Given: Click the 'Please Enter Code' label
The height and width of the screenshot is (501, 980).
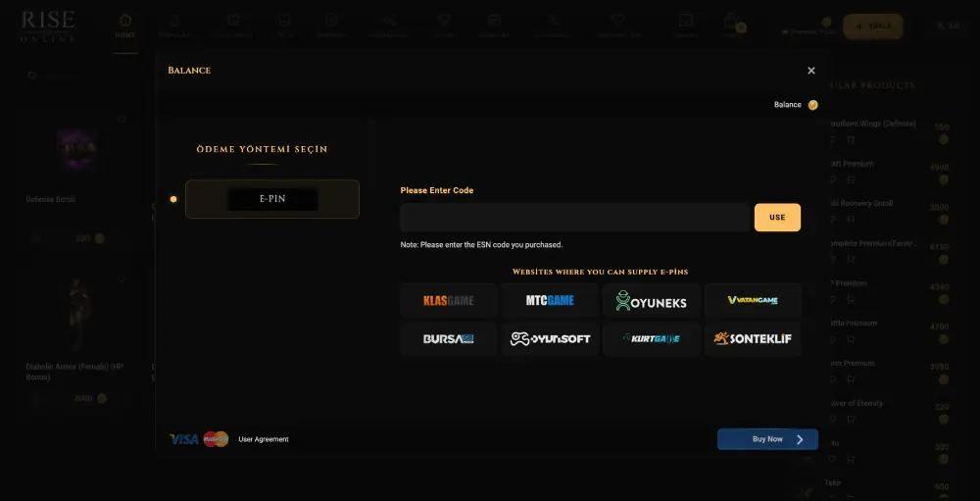Looking at the screenshot, I should (x=437, y=191).
